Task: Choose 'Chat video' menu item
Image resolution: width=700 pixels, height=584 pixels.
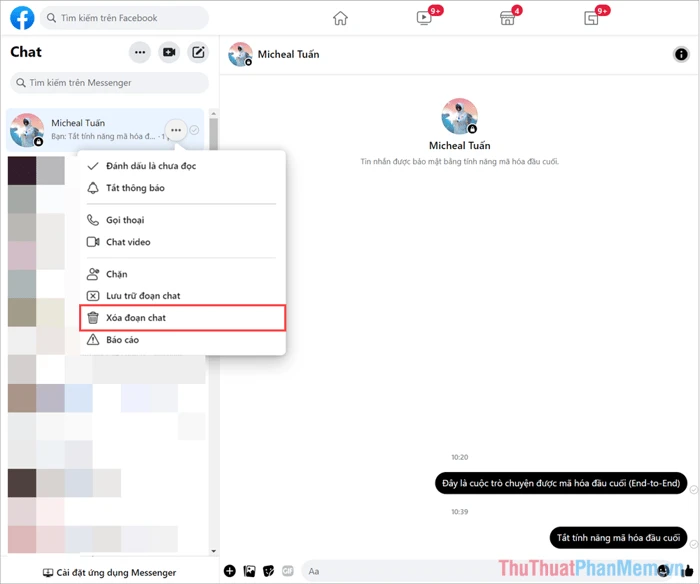Action: 182,242
